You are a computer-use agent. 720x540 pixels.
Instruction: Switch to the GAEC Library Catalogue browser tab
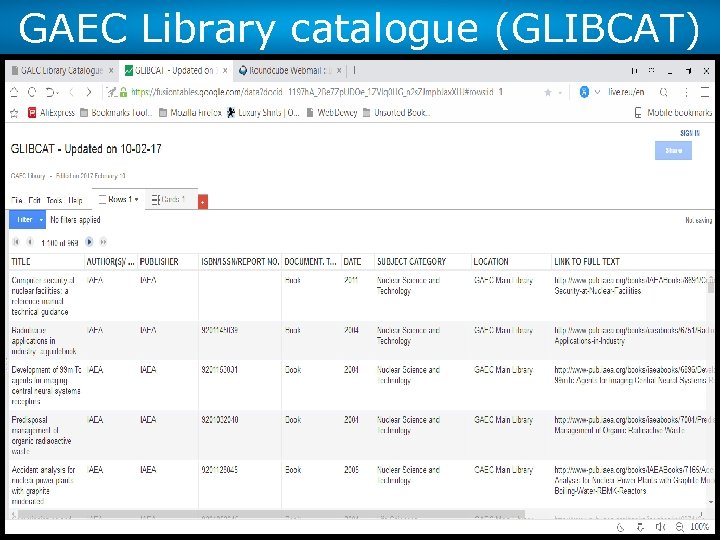click(x=62, y=71)
